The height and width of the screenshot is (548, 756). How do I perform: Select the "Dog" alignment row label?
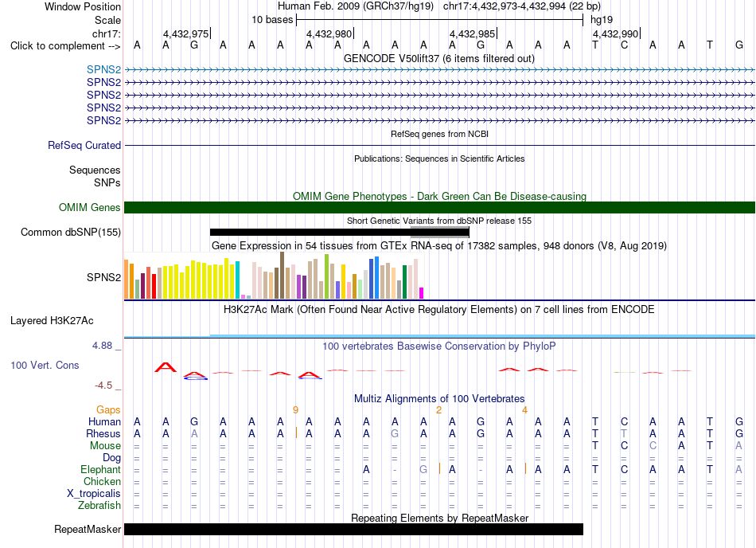click(x=111, y=458)
